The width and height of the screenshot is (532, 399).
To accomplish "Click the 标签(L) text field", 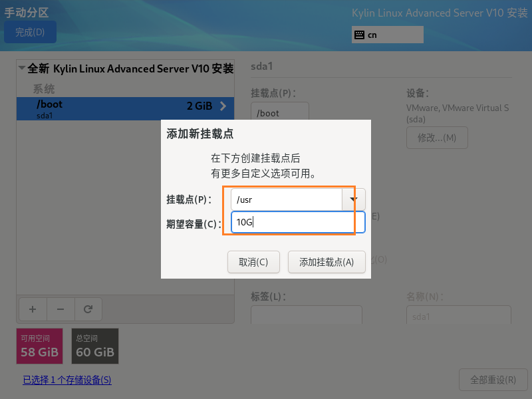I will pos(306,315).
